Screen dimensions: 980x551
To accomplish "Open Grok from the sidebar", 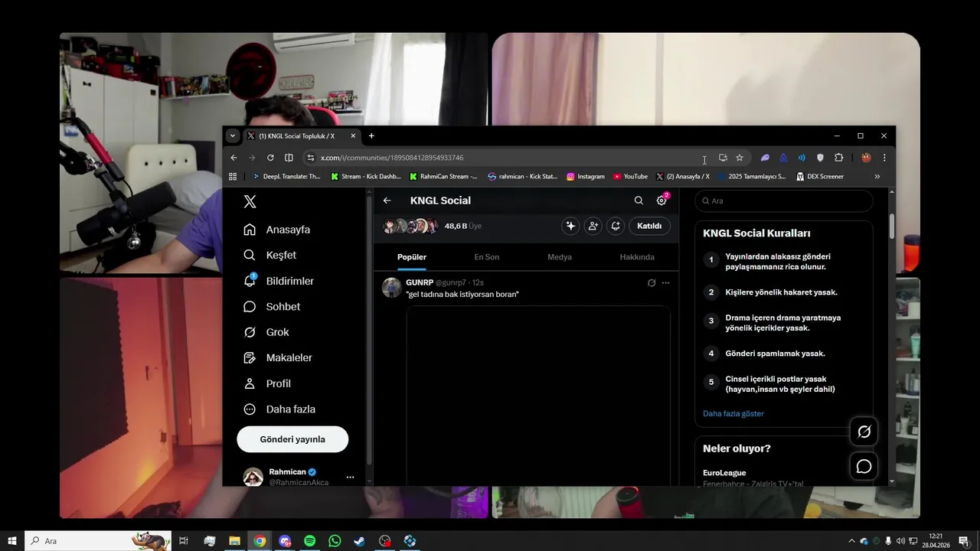I will coord(266,332).
